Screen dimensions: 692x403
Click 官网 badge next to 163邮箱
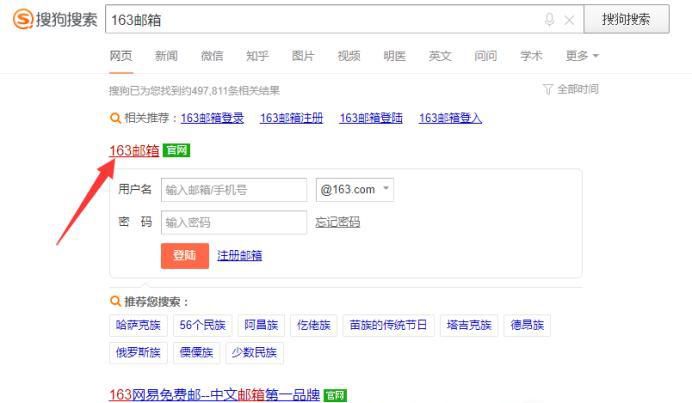tap(176, 151)
